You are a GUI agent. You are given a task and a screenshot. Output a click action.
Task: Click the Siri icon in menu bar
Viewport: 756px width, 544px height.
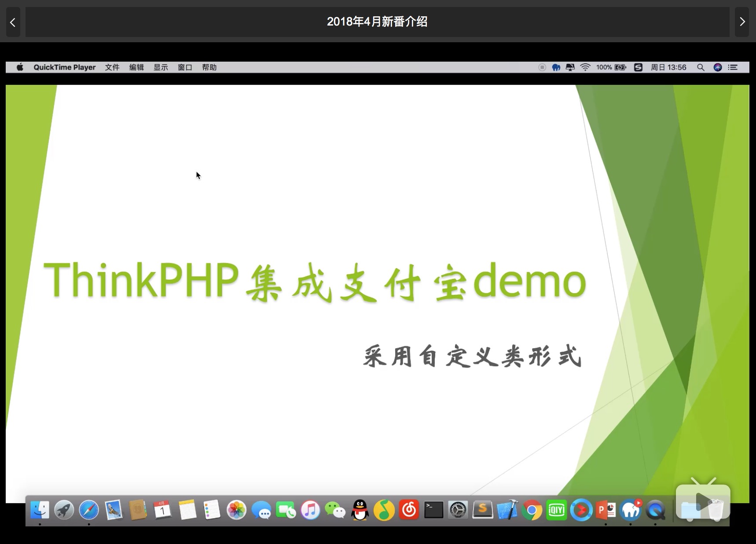coord(718,67)
